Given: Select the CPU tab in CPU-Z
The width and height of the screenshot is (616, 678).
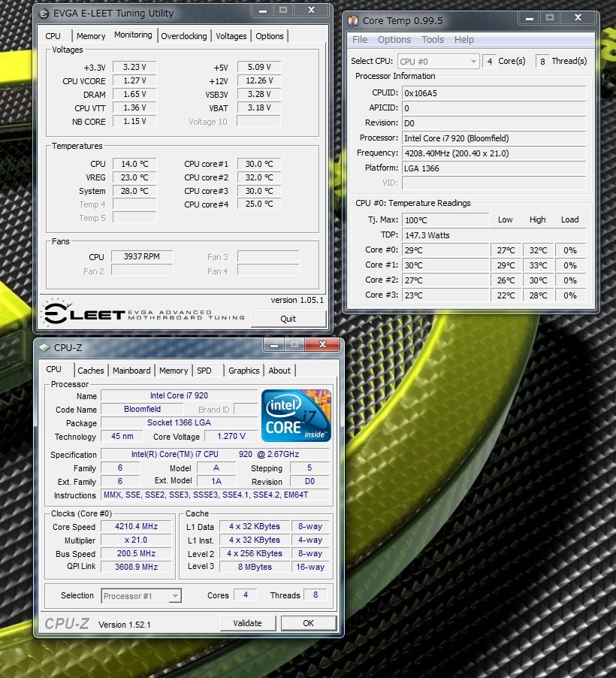Looking at the screenshot, I should (54, 369).
